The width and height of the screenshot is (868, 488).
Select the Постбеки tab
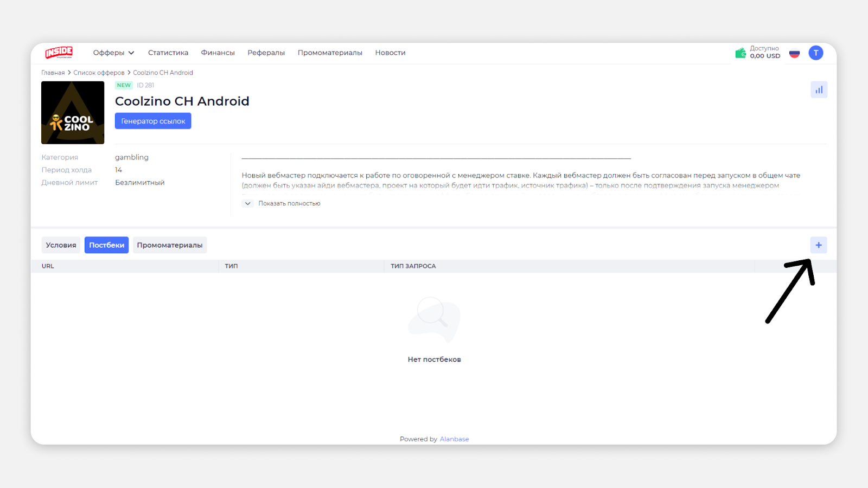[106, 245]
